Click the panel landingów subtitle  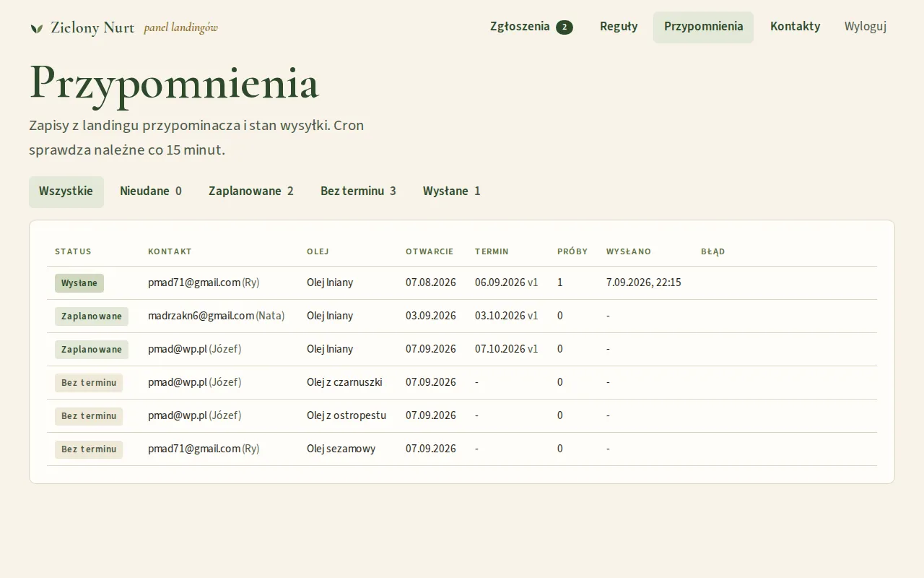click(180, 27)
